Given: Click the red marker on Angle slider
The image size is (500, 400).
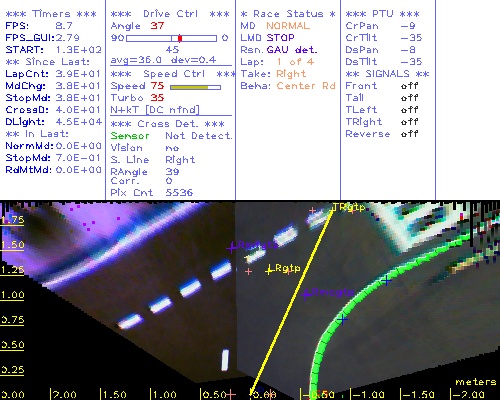Looking at the screenshot, I should [x=180, y=38].
